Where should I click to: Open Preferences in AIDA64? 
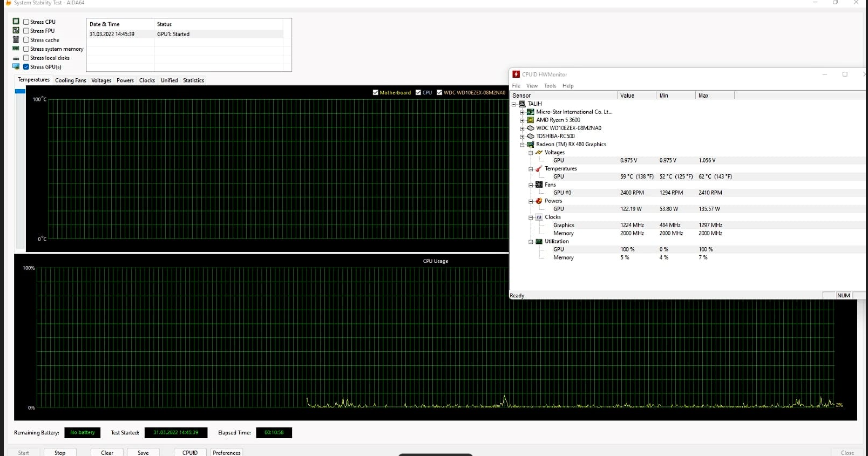click(x=227, y=452)
